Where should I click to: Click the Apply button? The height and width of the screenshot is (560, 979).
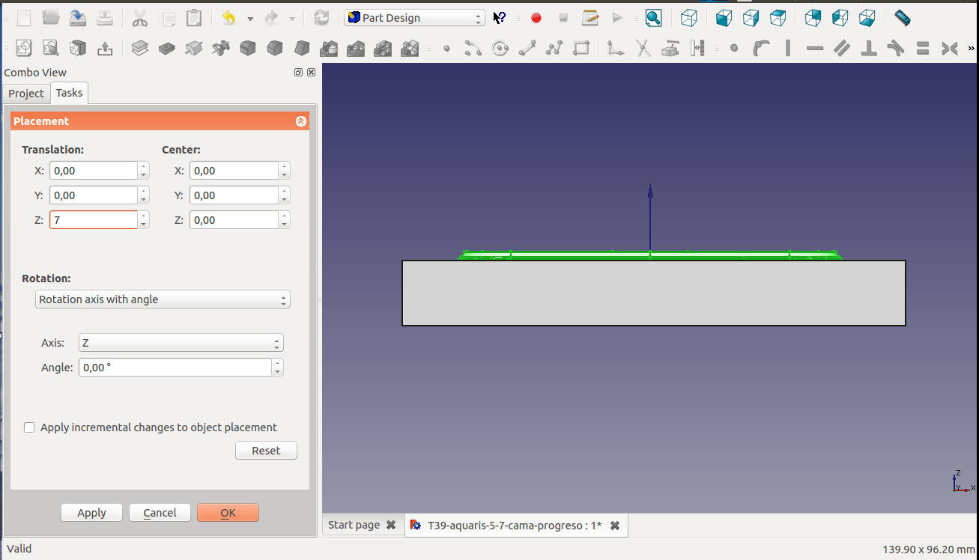click(91, 513)
